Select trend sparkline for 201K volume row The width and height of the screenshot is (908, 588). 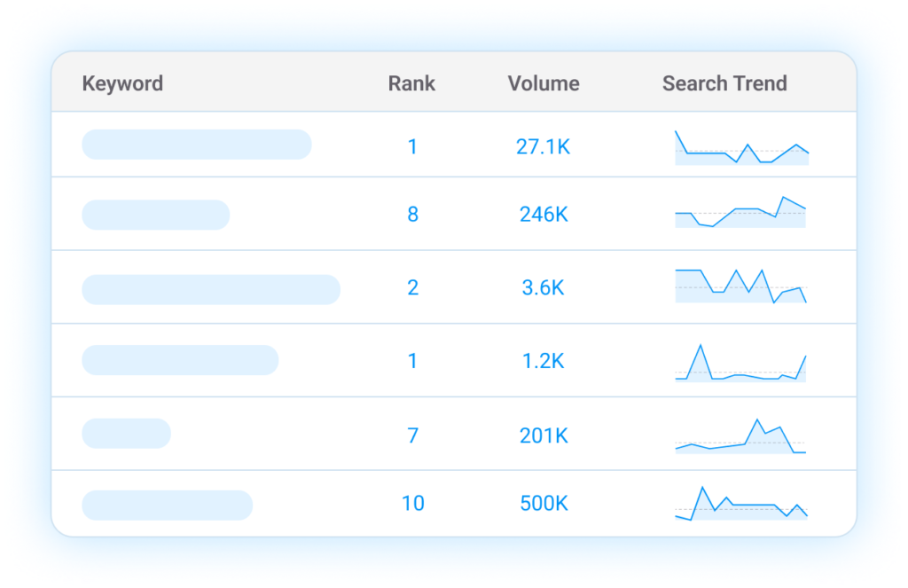tap(740, 436)
